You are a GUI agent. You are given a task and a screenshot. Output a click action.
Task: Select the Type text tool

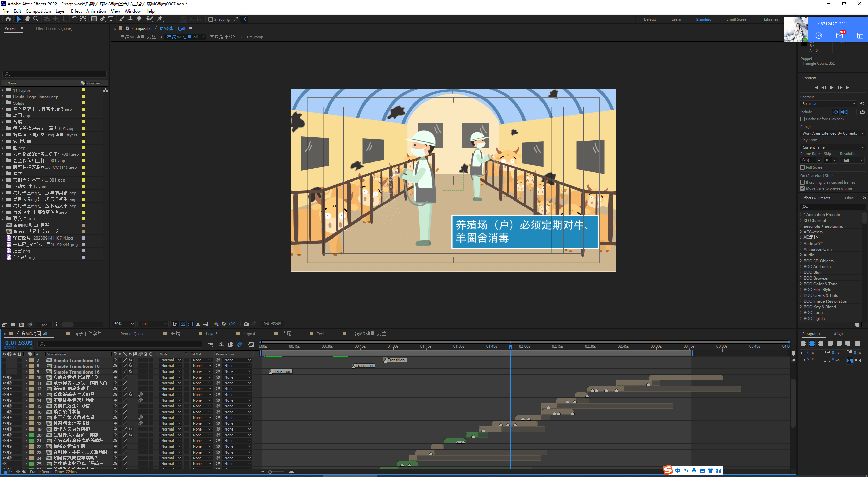(111, 19)
